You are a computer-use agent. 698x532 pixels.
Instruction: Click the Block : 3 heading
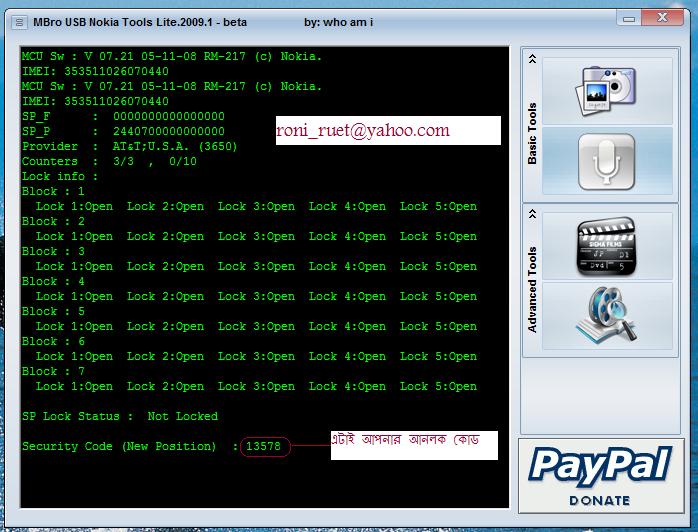point(53,252)
